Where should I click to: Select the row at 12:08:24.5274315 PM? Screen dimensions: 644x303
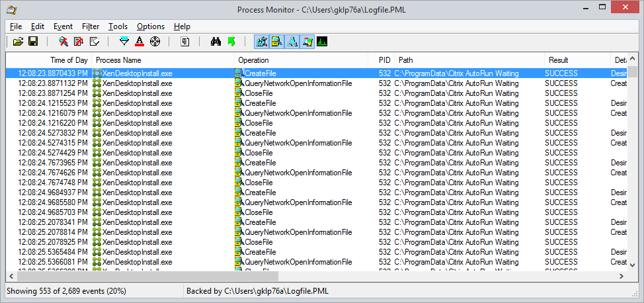tap(317, 143)
